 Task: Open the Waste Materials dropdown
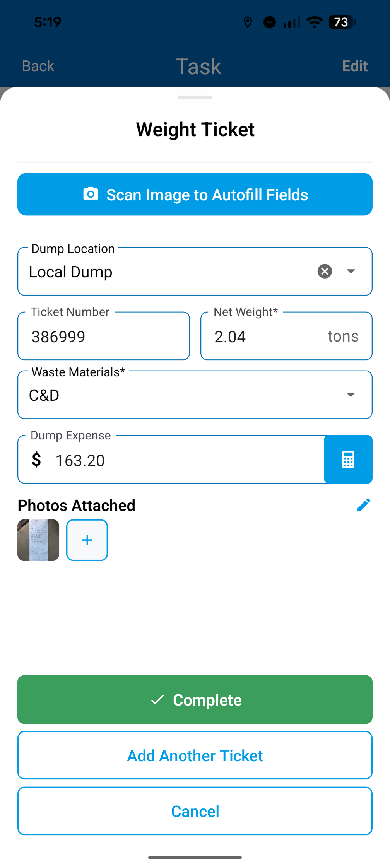coord(195,395)
